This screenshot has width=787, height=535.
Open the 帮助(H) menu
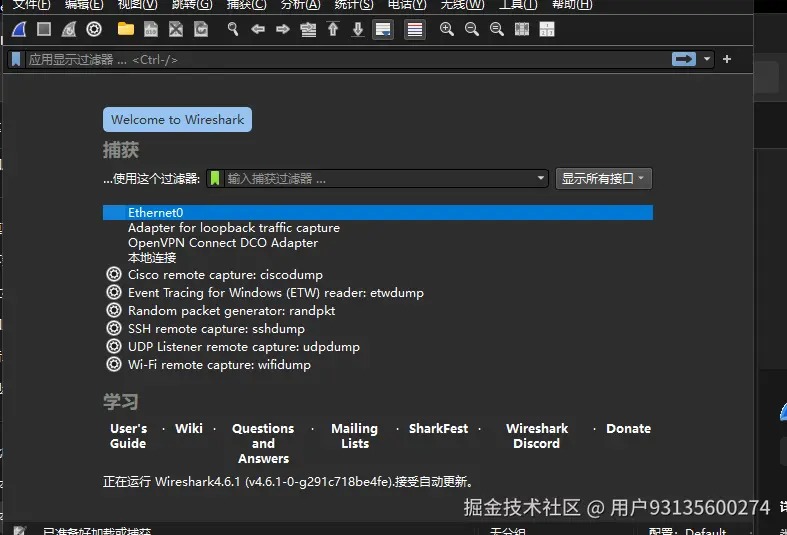tap(572, 5)
